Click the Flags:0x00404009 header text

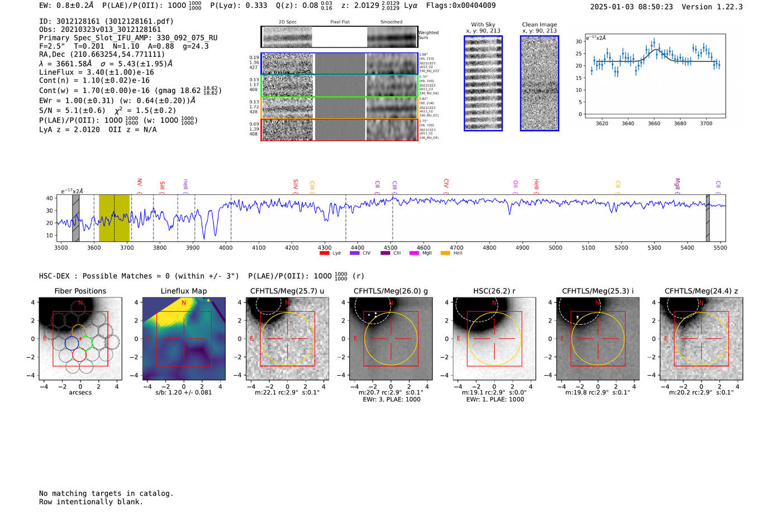461,6
